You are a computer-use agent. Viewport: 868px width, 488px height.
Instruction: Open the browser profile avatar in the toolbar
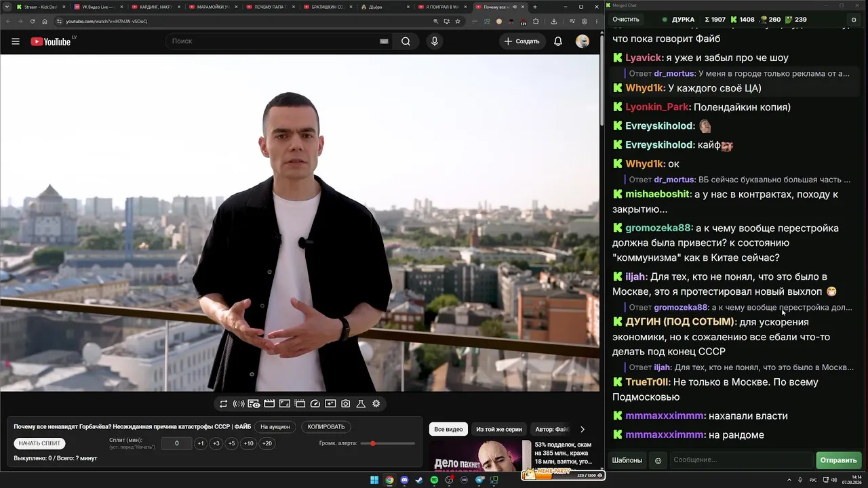585,21
